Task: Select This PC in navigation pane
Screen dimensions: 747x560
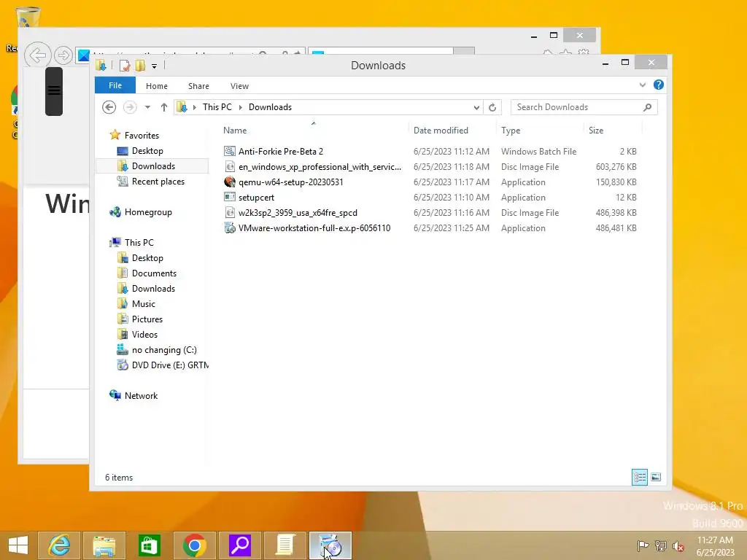Action: pos(139,242)
